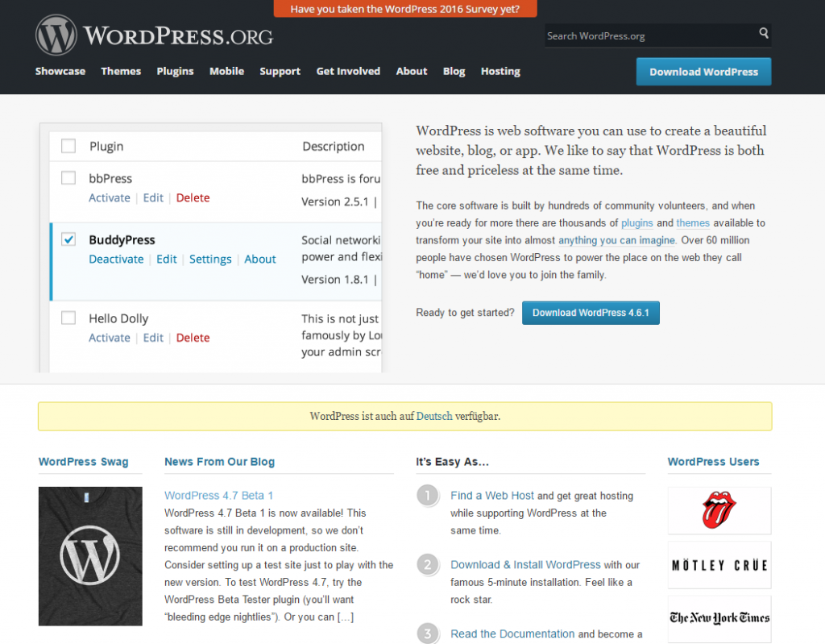Click the 'Ready to get started?' text
The width and height of the screenshot is (825, 644).
[465, 312]
